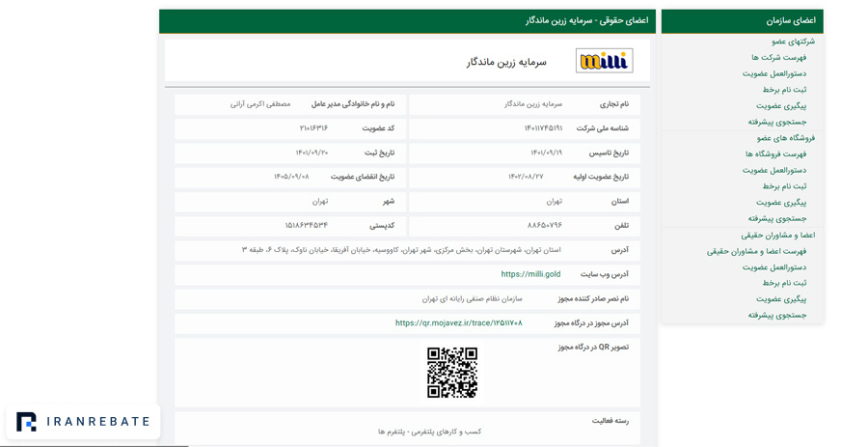
Task: Select the شناسه ملی شرکت number value
Action: 543,128
